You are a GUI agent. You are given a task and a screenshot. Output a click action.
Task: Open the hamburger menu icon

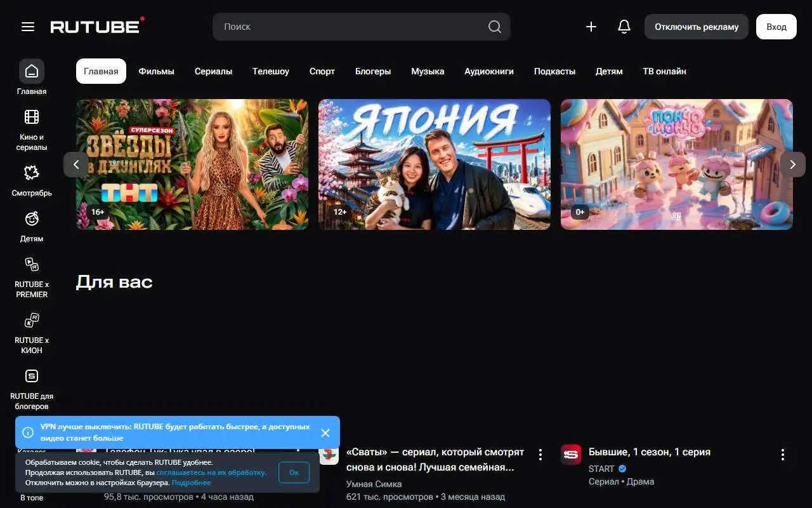(28, 27)
